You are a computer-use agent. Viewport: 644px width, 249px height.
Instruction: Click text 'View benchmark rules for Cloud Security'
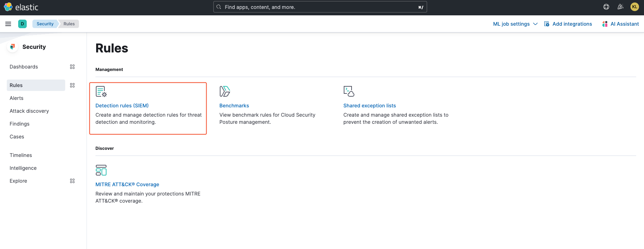[x=267, y=115]
